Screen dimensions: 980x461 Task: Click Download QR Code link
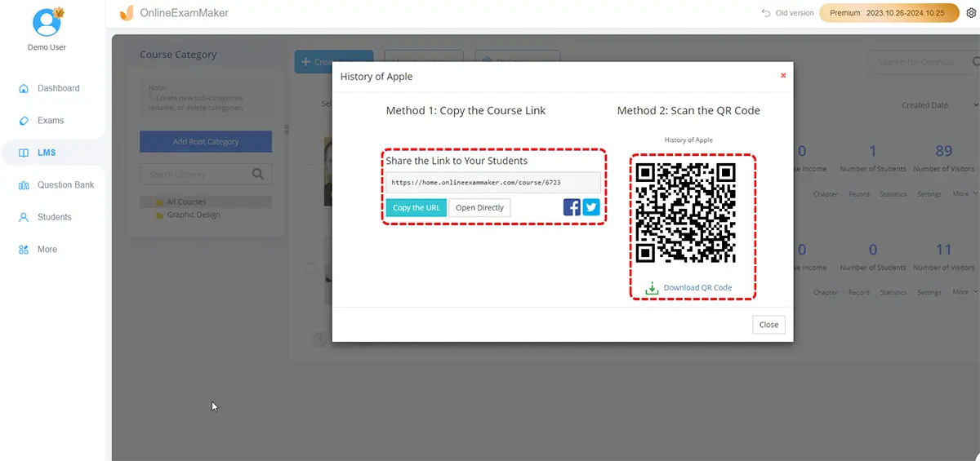(697, 288)
